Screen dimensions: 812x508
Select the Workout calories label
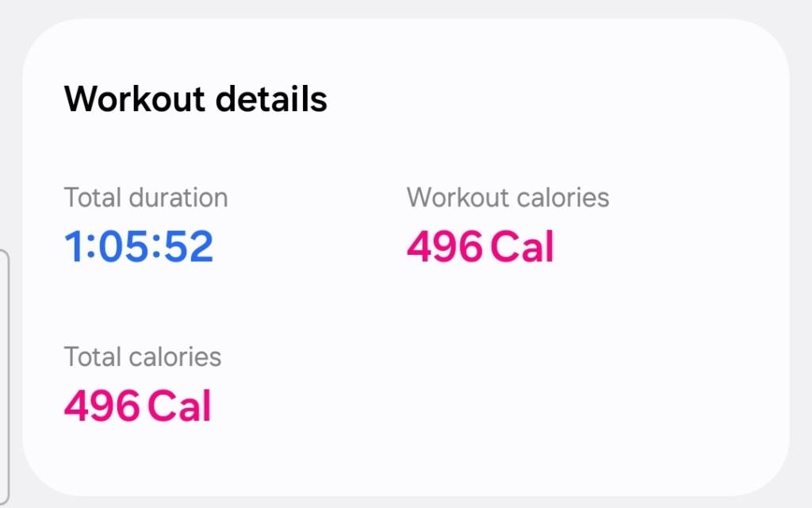(507, 198)
